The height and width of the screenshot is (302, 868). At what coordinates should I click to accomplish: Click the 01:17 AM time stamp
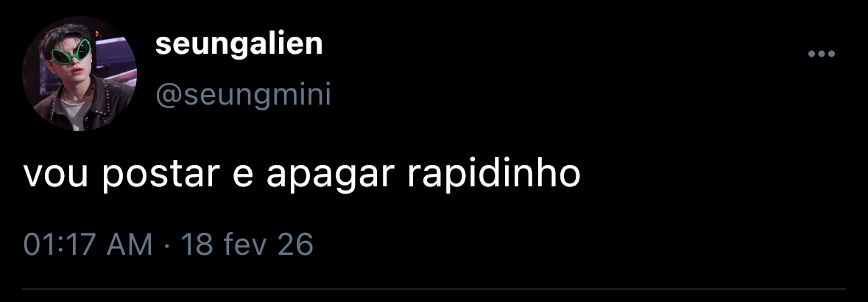click(88, 245)
